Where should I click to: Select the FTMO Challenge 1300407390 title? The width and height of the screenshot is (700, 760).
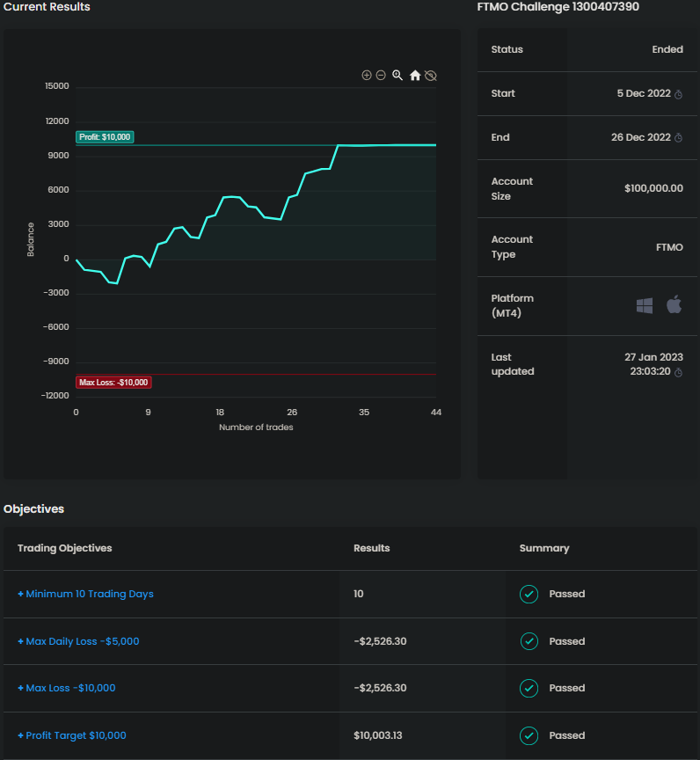pyautogui.click(x=558, y=7)
